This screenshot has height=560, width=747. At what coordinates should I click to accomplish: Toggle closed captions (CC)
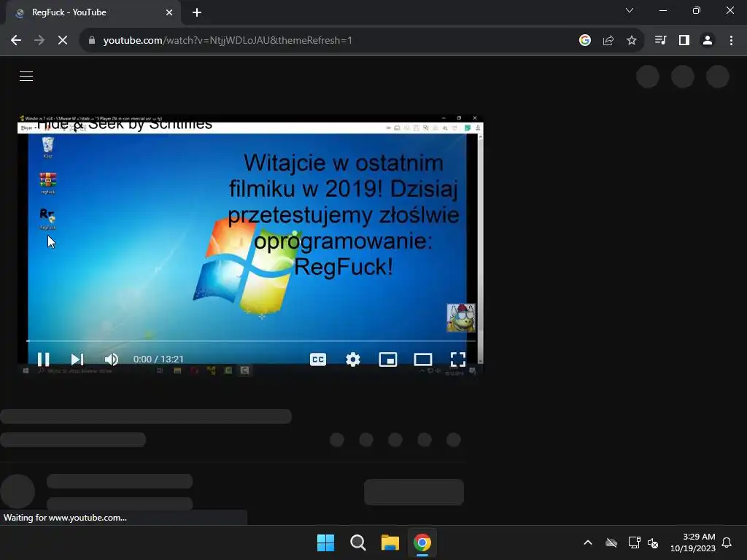pos(318,359)
